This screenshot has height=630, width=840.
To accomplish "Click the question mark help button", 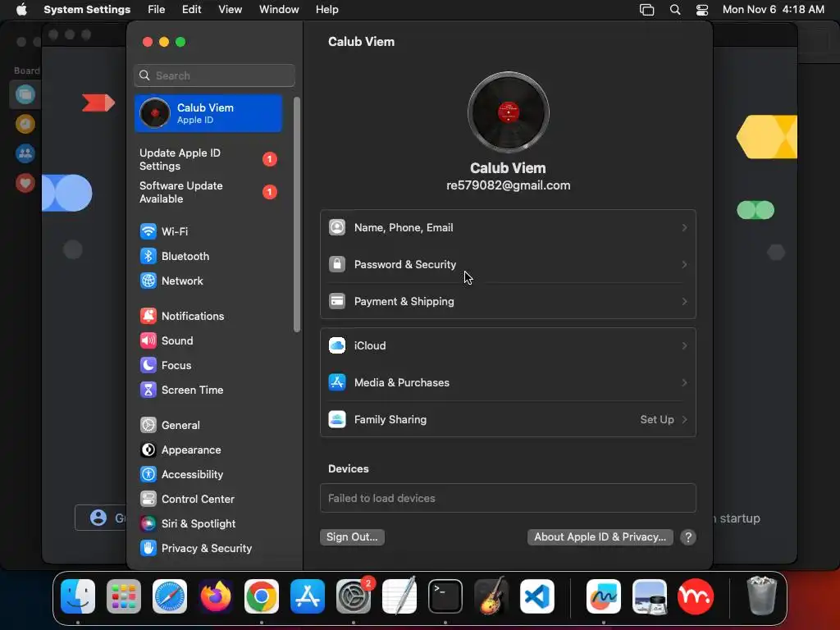I will (688, 537).
